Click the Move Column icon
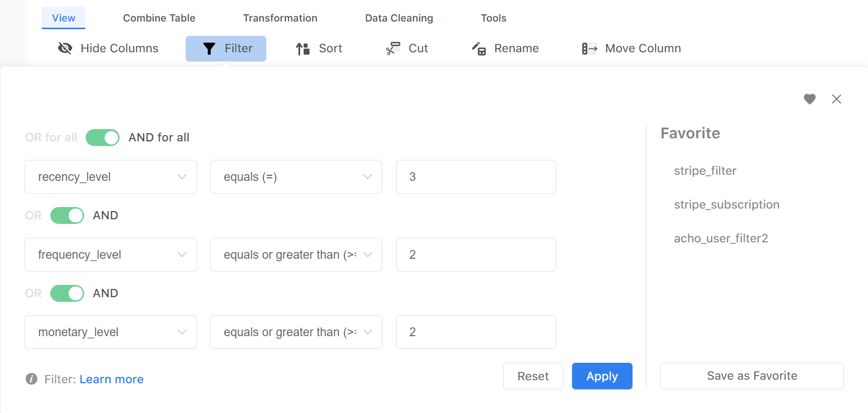The image size is (868, 413). tap(589, 49)
